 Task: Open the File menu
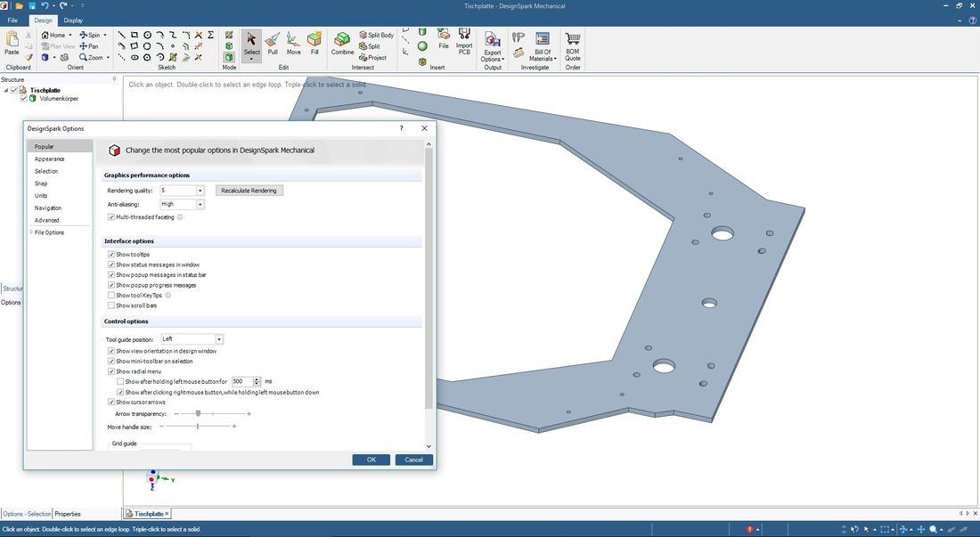point(12,20)
